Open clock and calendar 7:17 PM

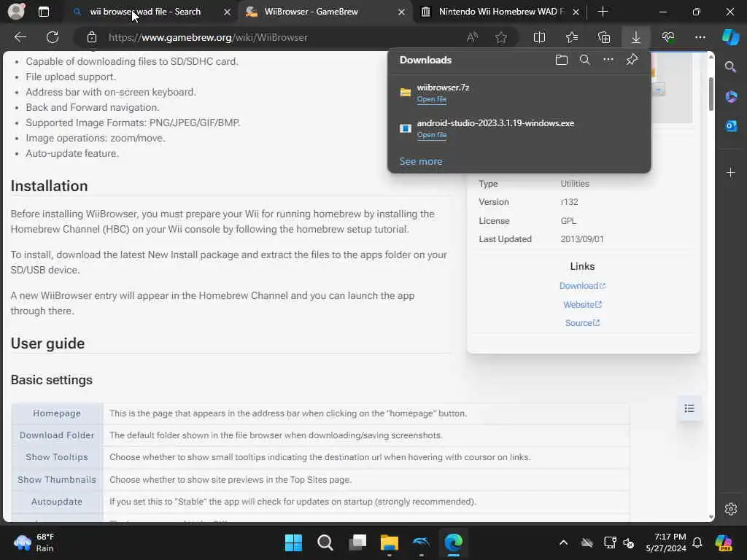click(x=665, y=542)
